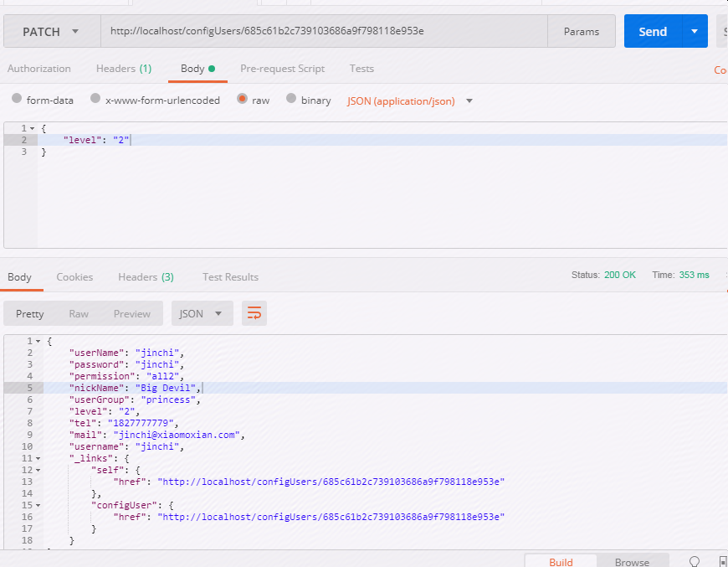
Task: Open the Pre-request Script tab
Action: [282, 69]
